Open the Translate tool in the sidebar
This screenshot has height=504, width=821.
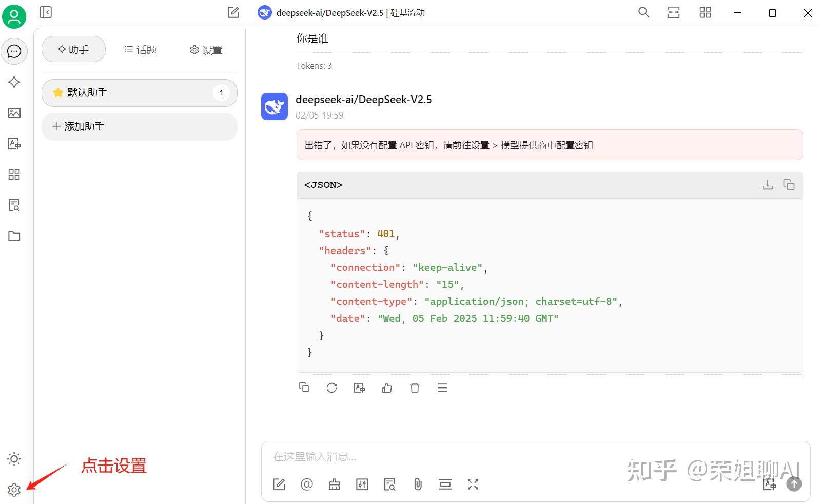(14, 144)
